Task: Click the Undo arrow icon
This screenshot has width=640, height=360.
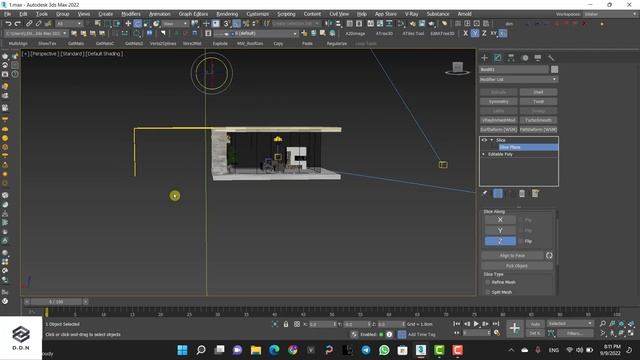Action: (x=8, y=24)
